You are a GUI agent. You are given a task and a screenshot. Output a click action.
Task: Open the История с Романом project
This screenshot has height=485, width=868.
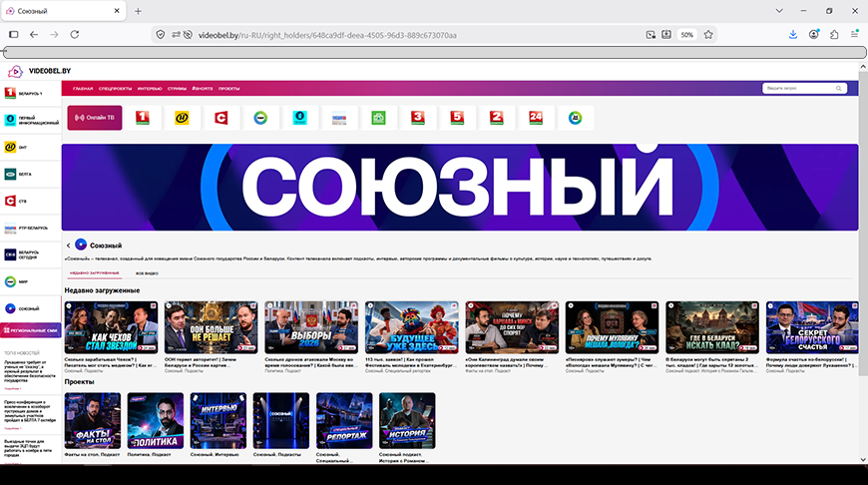(x=407, y=421)
